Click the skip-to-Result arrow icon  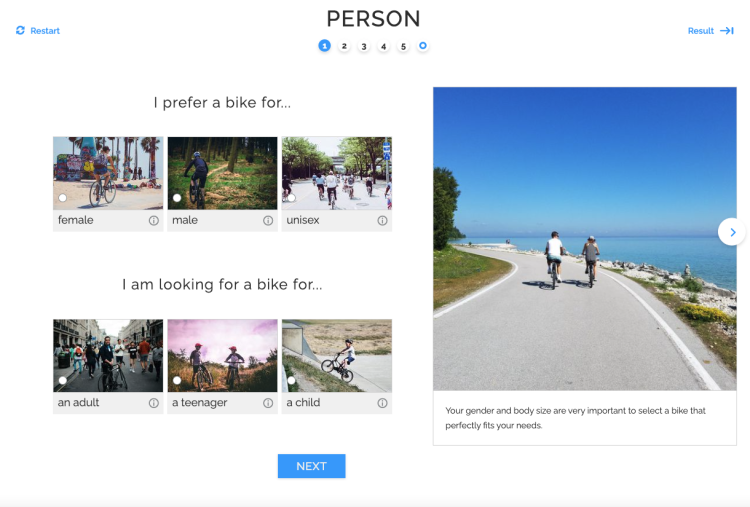coord(727,31)
